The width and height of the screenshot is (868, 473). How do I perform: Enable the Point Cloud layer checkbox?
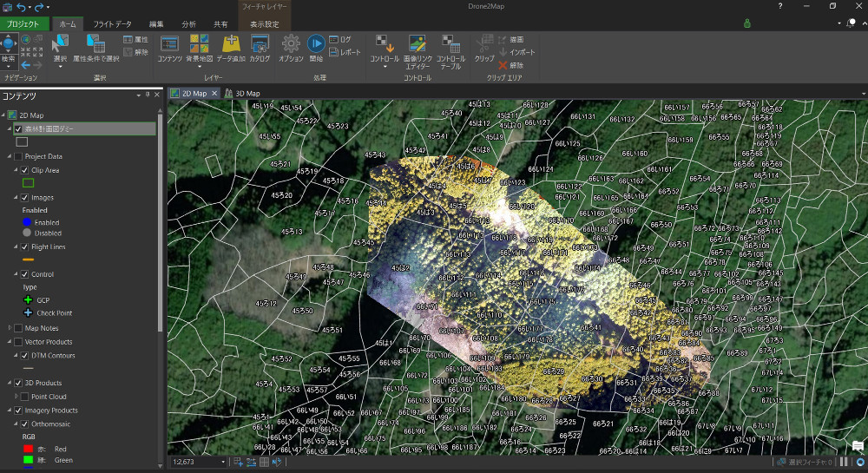click(25, 397)
